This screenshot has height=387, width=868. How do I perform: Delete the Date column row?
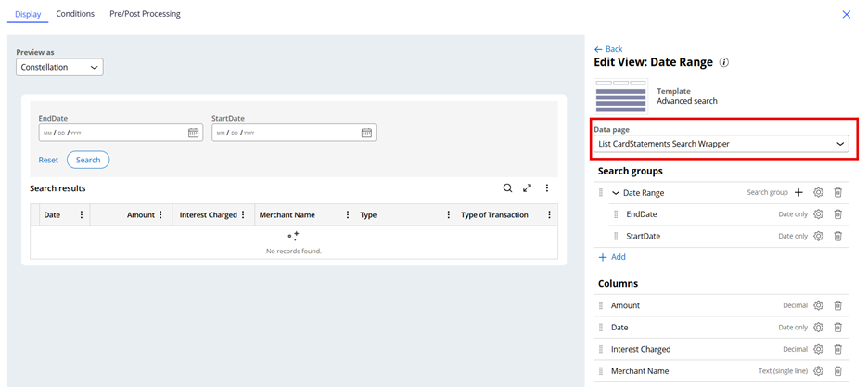(838, 328)
